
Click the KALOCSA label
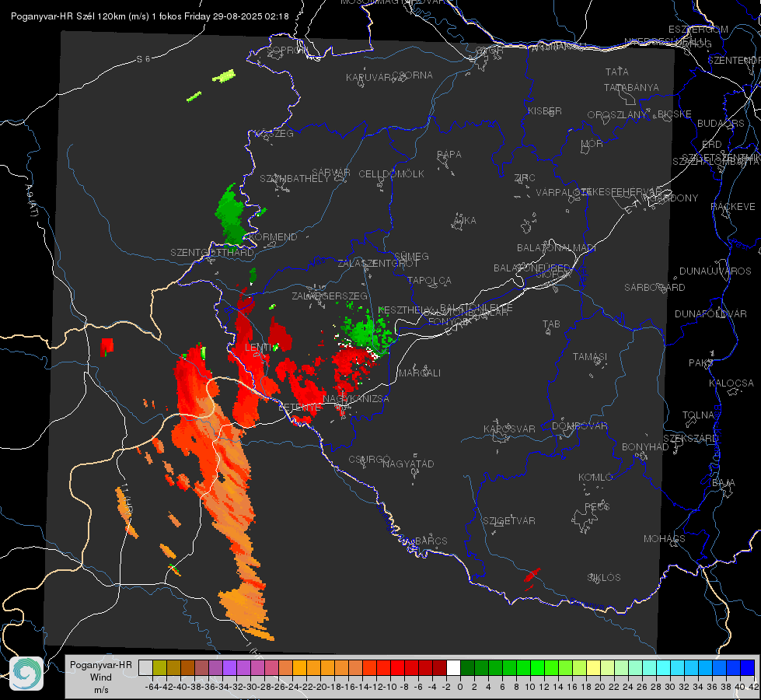pyautogui.click(x=731, y=383)
